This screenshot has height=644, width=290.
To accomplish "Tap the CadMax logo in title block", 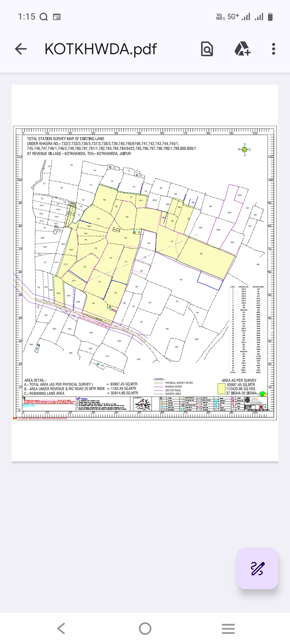I will [255, 400].
